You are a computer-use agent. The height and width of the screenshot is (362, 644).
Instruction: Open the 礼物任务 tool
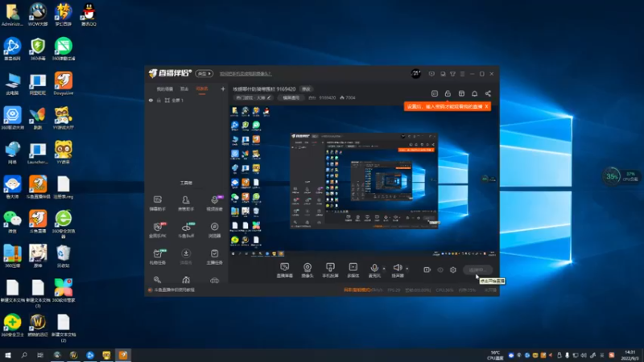[157, 257]
